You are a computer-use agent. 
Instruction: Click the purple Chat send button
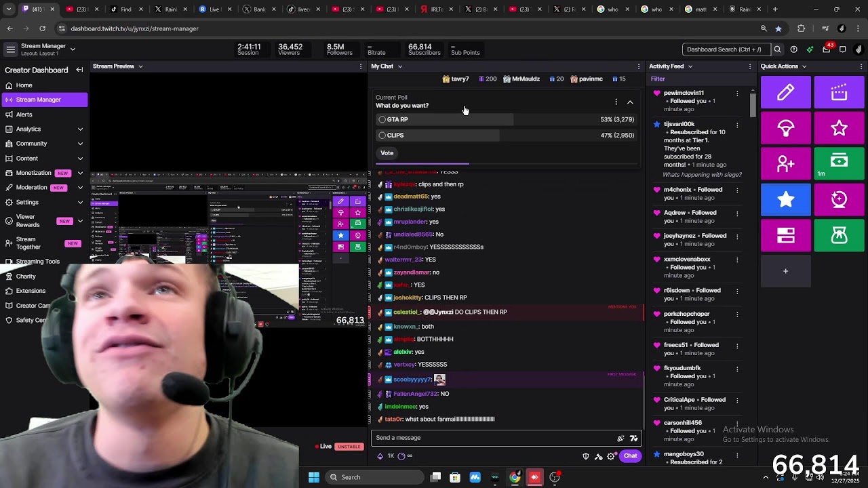[x=630, y=456]
